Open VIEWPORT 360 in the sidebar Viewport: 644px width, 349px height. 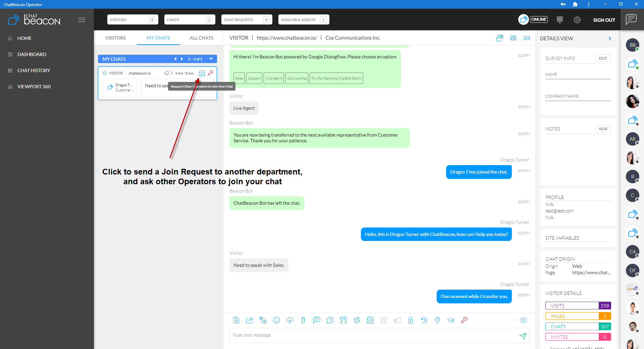(x=34, y=87)
